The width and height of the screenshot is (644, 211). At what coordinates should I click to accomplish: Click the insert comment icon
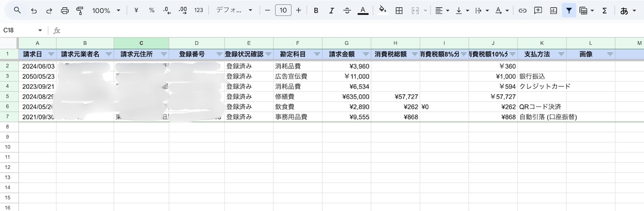click(538, 11)
